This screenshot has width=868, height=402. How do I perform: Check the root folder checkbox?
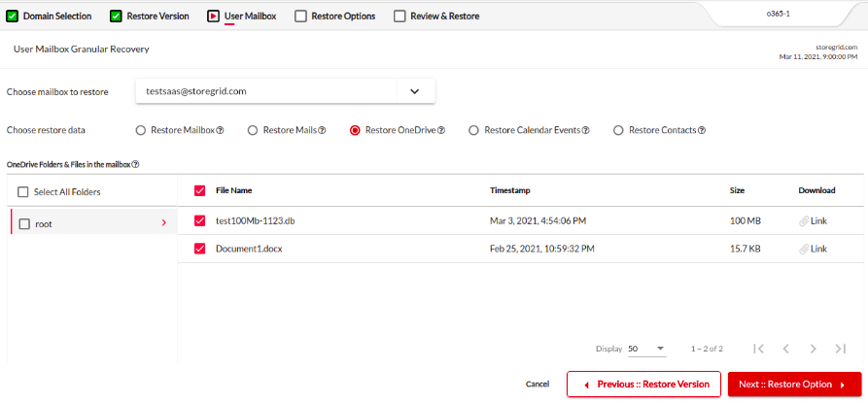(x=24, y=224)
